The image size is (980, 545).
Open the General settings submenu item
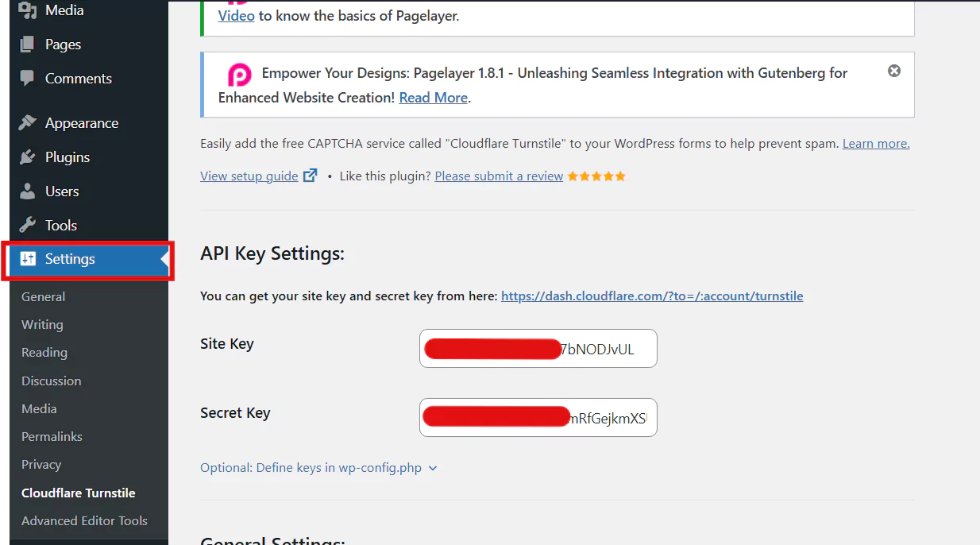tap(44, 296)
